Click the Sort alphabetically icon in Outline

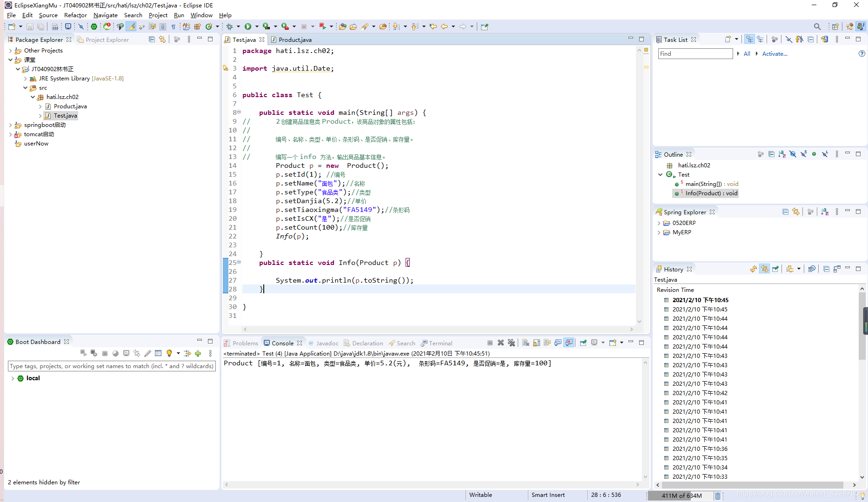[x=782, y=154]
